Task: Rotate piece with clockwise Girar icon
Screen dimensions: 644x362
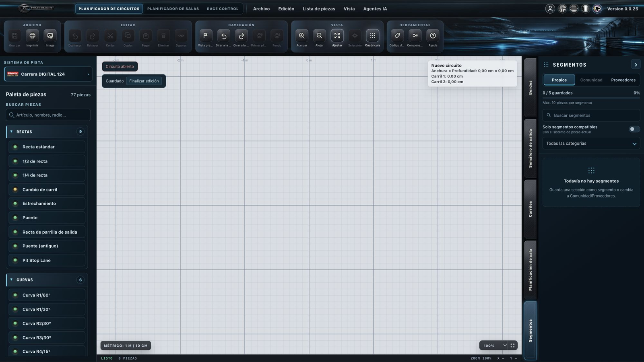Action: pos(241,36)
